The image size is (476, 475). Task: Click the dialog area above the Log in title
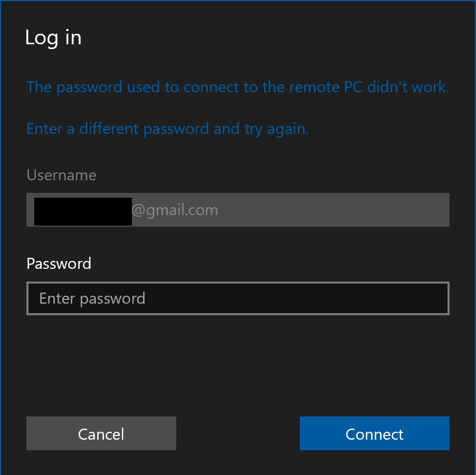pyautogui.click(x=237, y=13)
